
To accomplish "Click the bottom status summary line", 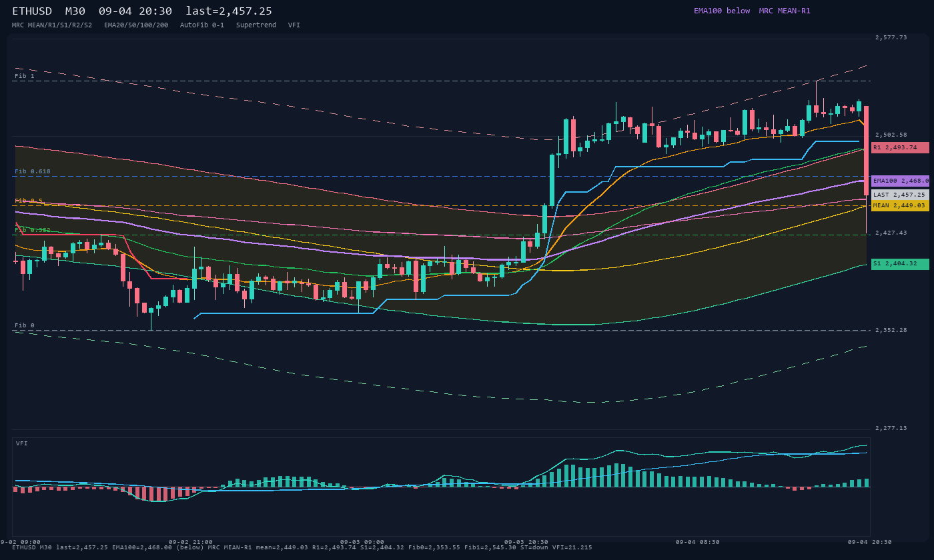I will point(302,547).
